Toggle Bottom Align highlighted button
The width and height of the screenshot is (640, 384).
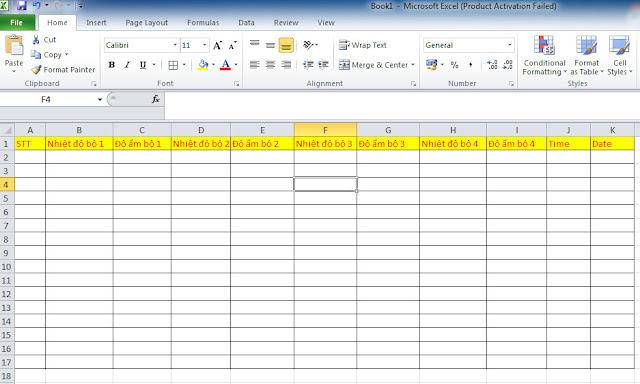pos(286,45)
